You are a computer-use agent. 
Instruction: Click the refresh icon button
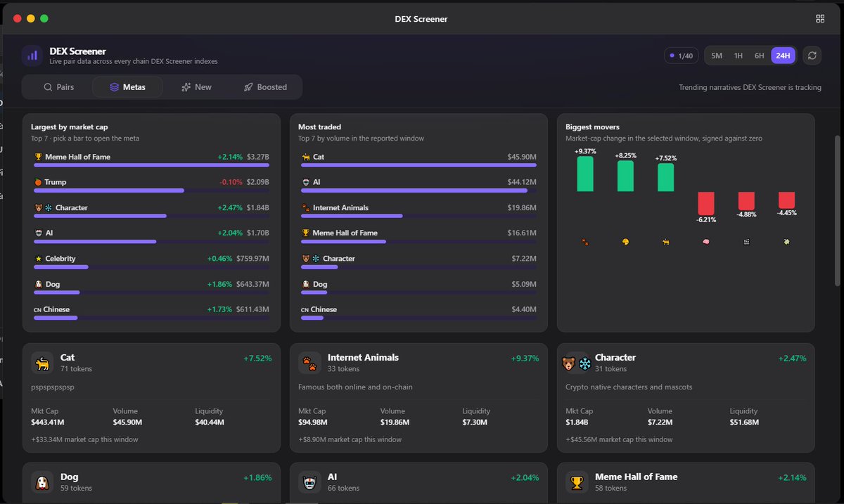tap(812, 56)
